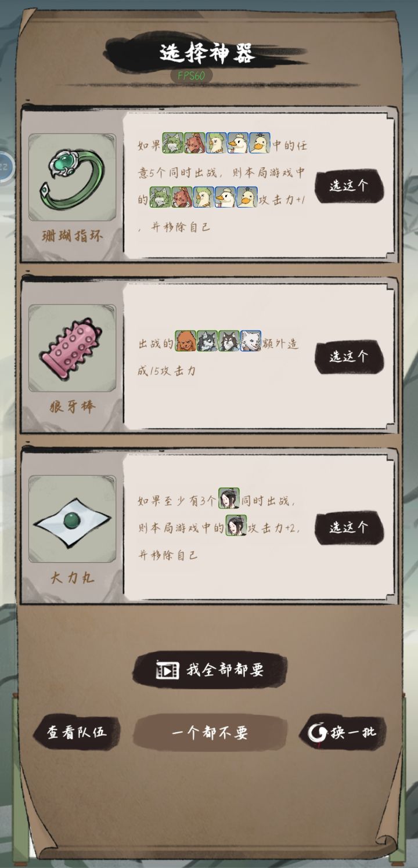The height and width of the screenshot is (868, 418).
Task: Select the 珊瑚指环 artifact with 选这个
Action: click(x=349, y=186)
